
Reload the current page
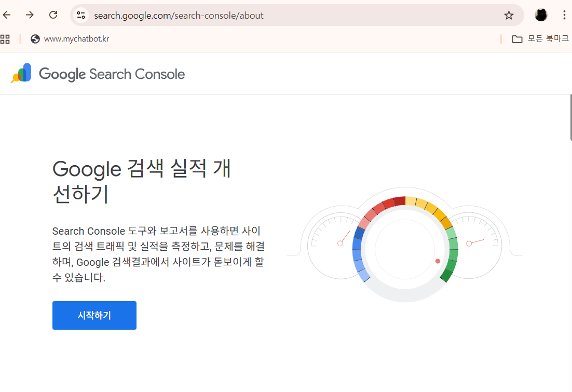click(53, 15)
